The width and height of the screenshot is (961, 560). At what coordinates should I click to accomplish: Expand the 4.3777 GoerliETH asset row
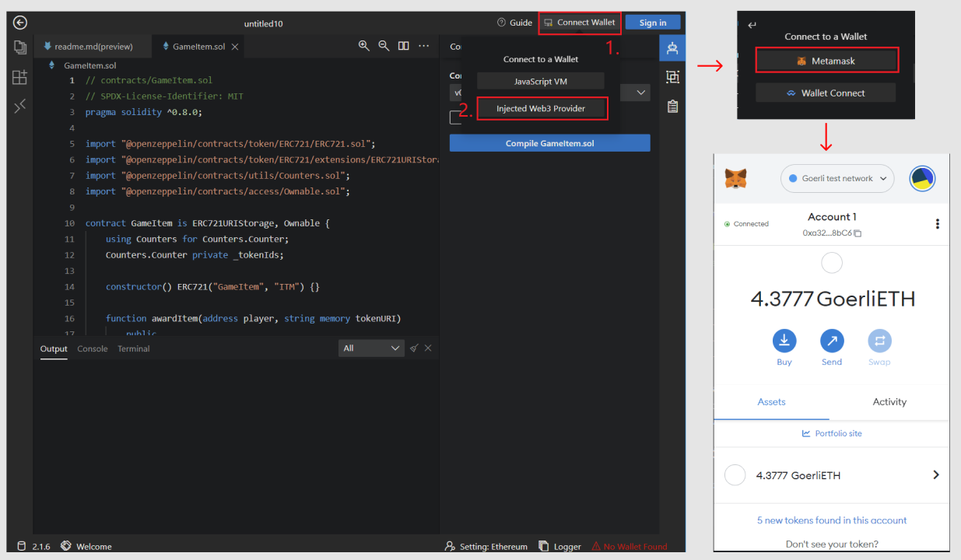(935, 475)
